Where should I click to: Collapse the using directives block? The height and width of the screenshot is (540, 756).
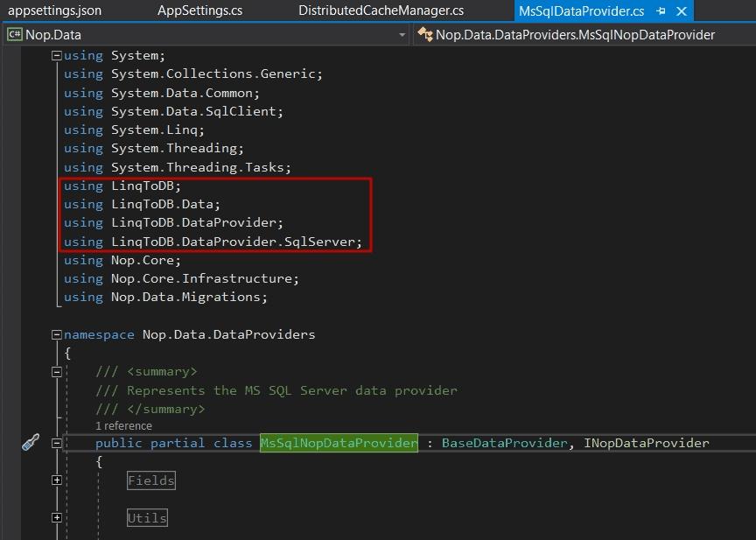click(57, 55)
